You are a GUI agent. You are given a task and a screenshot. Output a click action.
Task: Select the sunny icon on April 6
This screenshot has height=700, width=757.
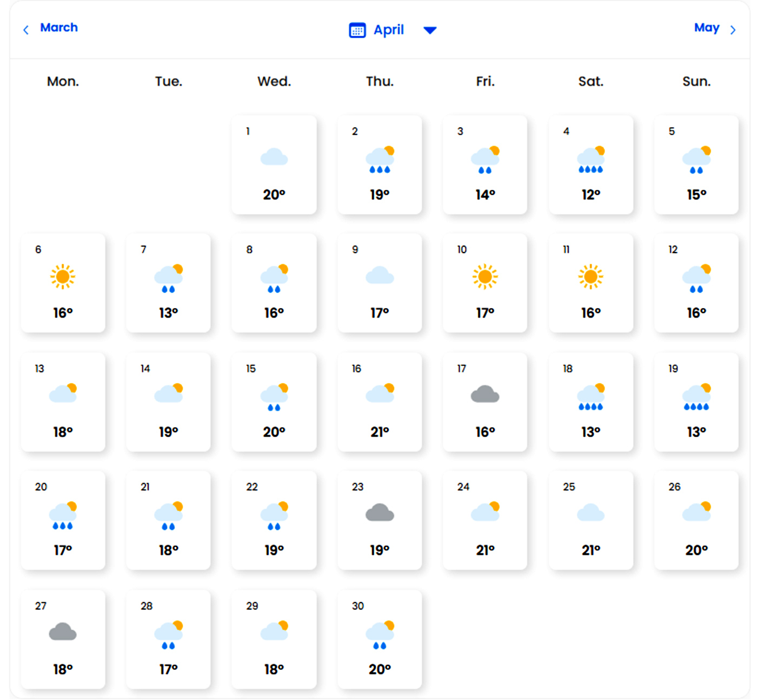63,277
